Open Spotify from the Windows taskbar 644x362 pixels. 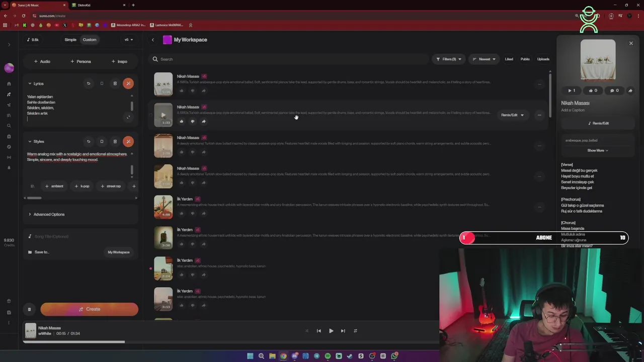point(328,356)
